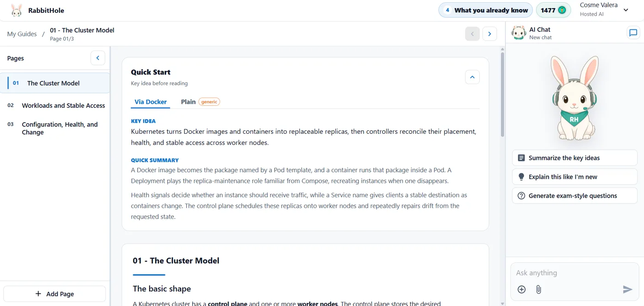Click the coin icon beside 1477
Viewport: 644px width, 306px height.
tap(562, 10)
